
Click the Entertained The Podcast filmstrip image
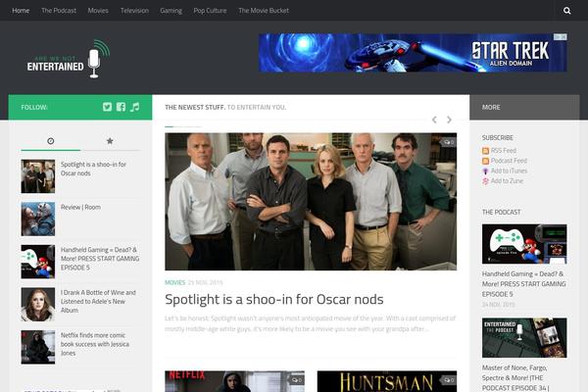click(x=524, y=338)
